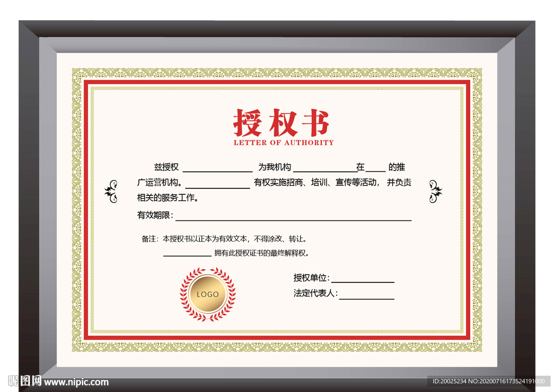556x392 pixels.
Task: Click the text 并负责
Action: (x=399, y=182)
